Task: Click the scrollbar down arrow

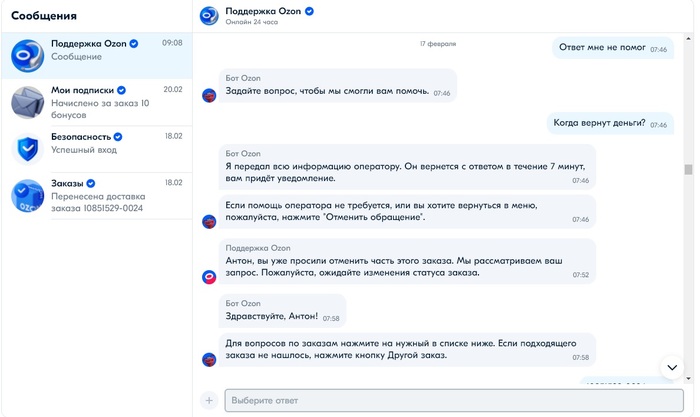Action: [688, 379]
